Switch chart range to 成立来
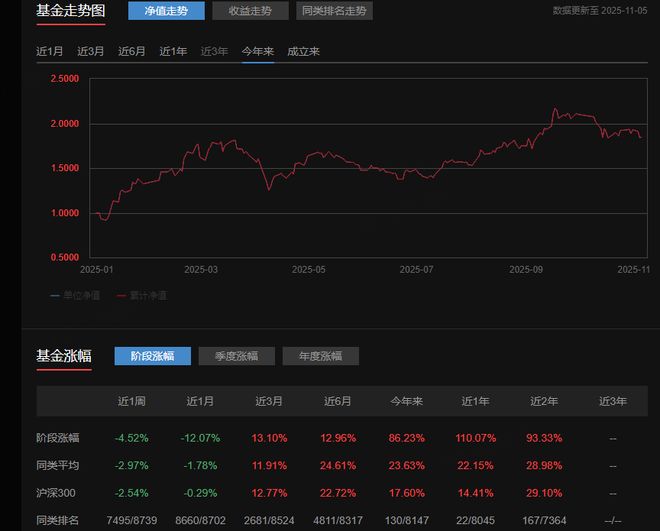This screenshot has width=660, height=531. coord(304,51)
